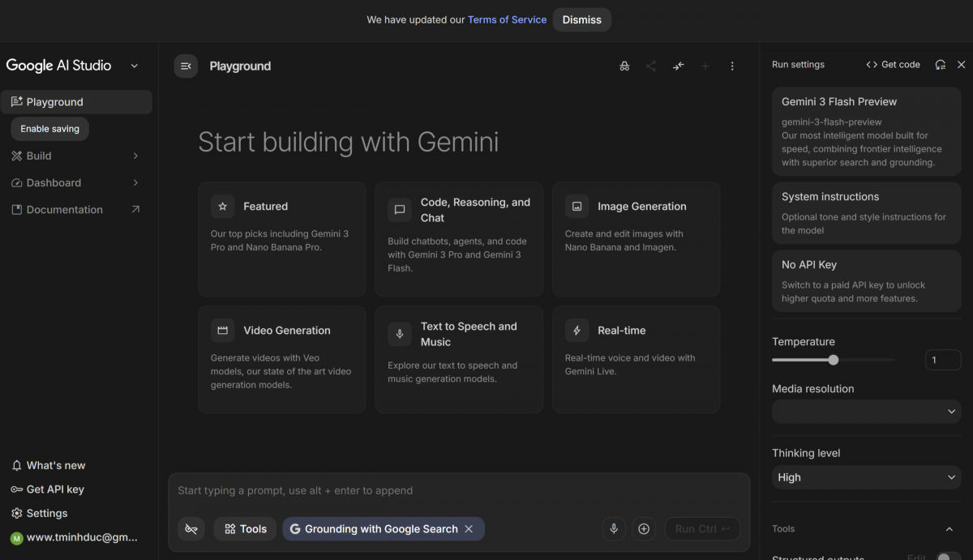The height and width of the screenshot is (560, 973).
Task: Click the headphone/live session icon in Run settings
Action: (940, 64)
